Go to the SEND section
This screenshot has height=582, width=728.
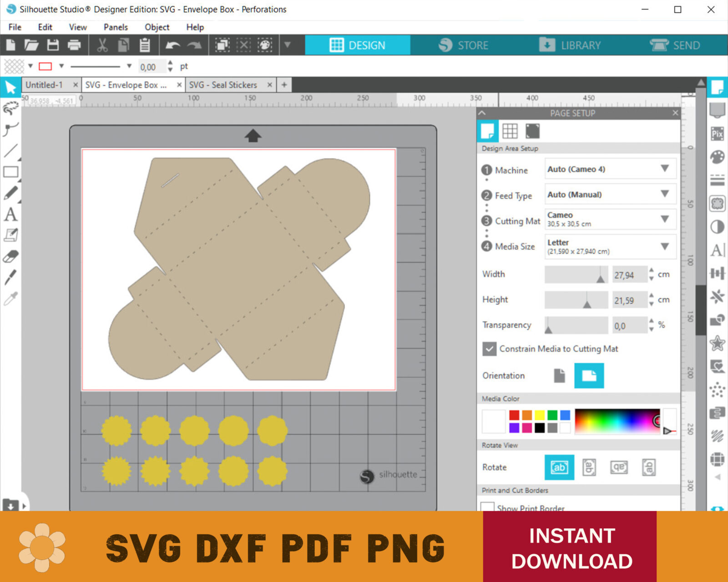click(x=675, y=45)
